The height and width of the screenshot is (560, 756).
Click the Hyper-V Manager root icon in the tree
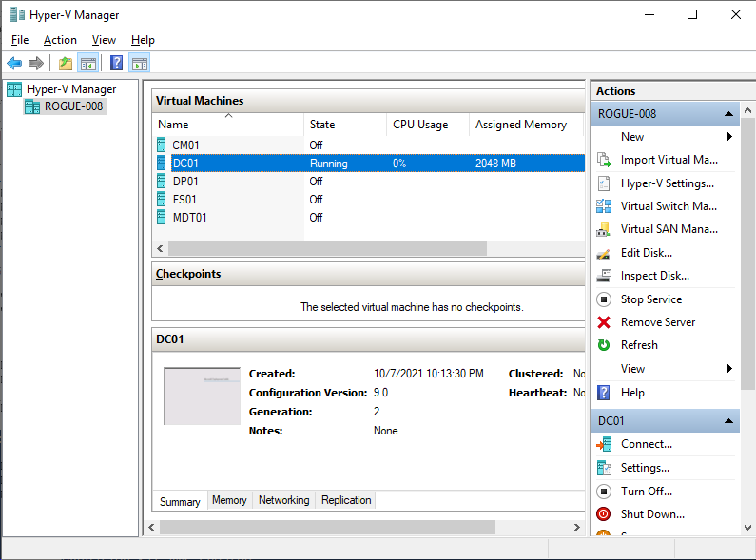coord(14,89)
